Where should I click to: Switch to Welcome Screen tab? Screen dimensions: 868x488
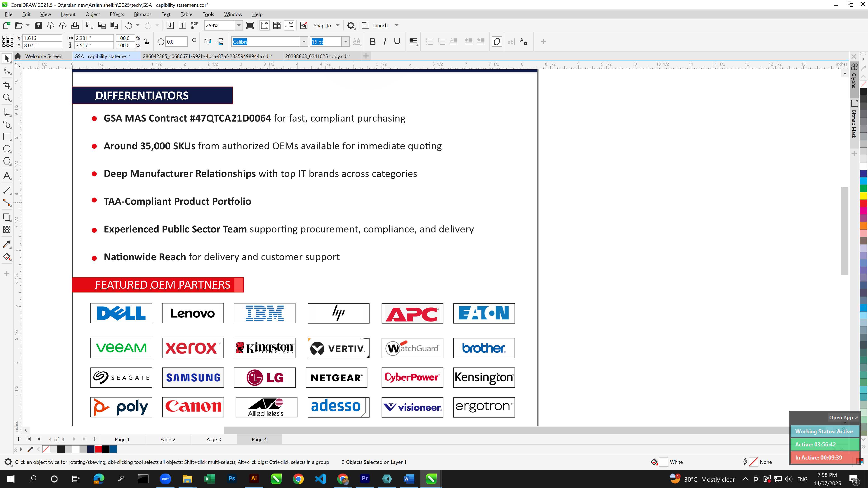pos(44,56)
